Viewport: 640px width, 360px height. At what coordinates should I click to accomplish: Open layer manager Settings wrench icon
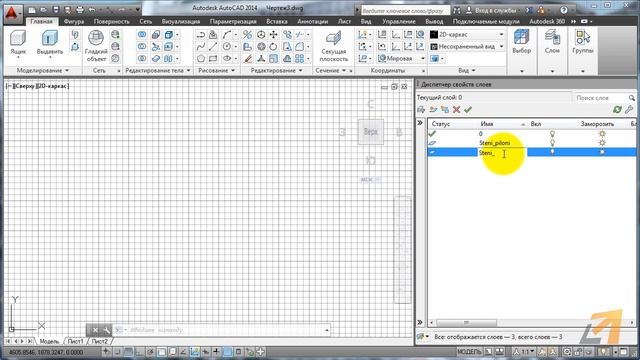tap(629, 109)
